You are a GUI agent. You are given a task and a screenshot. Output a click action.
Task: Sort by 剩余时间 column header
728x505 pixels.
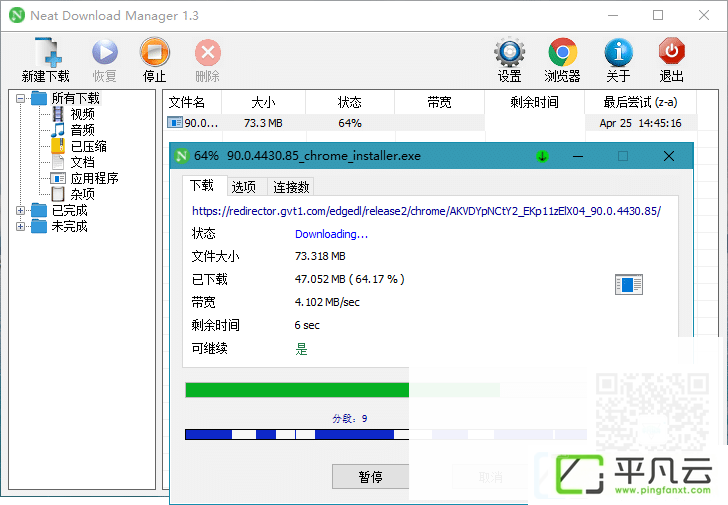coord(534,102)
